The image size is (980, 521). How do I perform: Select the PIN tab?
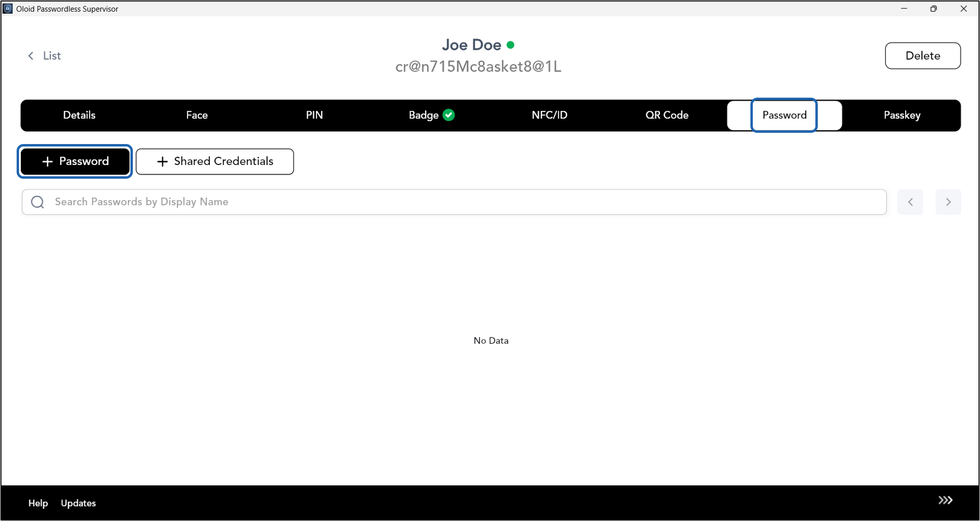[x=314, y=115]
